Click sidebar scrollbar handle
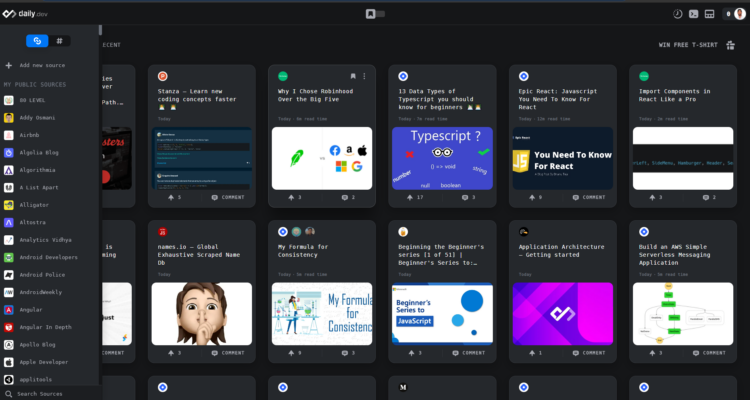The height and width of the screenshot is (400, 750). pyautogui.click(x=100, y=30)
